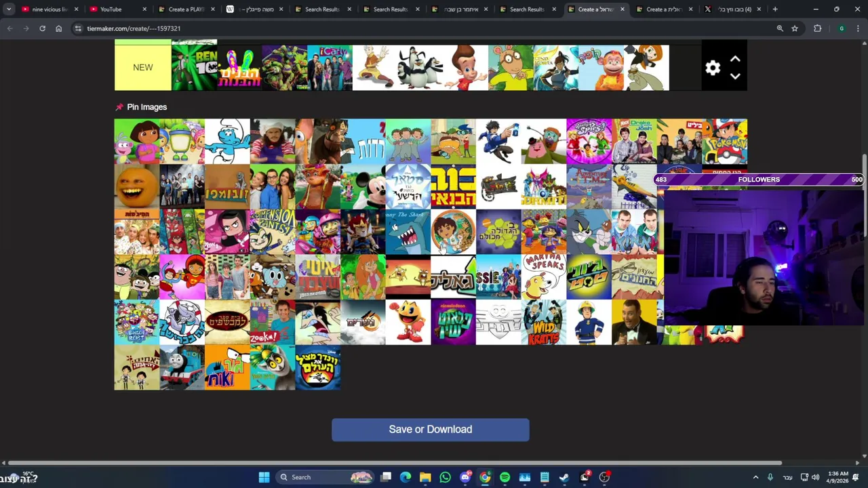Reload the current page

[42, 28]
